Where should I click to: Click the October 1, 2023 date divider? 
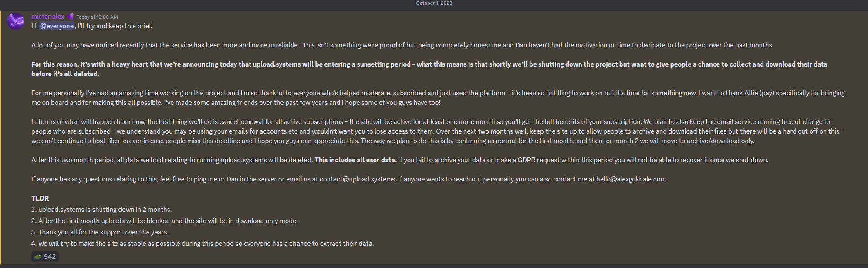[434, 3]
